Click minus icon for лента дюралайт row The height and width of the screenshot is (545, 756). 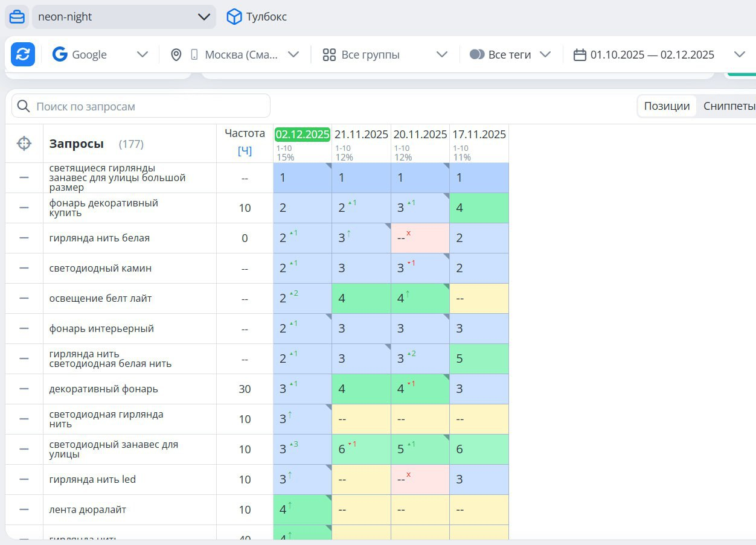(24, 509)
